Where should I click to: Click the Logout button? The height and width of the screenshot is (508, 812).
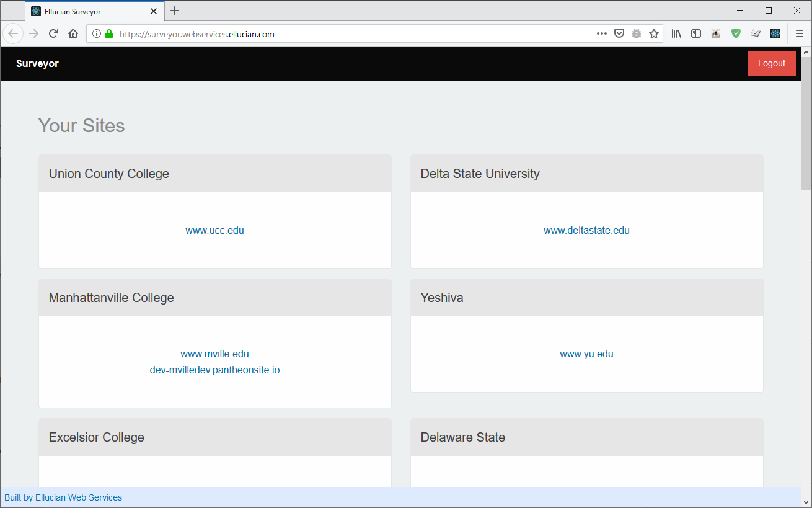pyautogui.click(x=772, y=63)
